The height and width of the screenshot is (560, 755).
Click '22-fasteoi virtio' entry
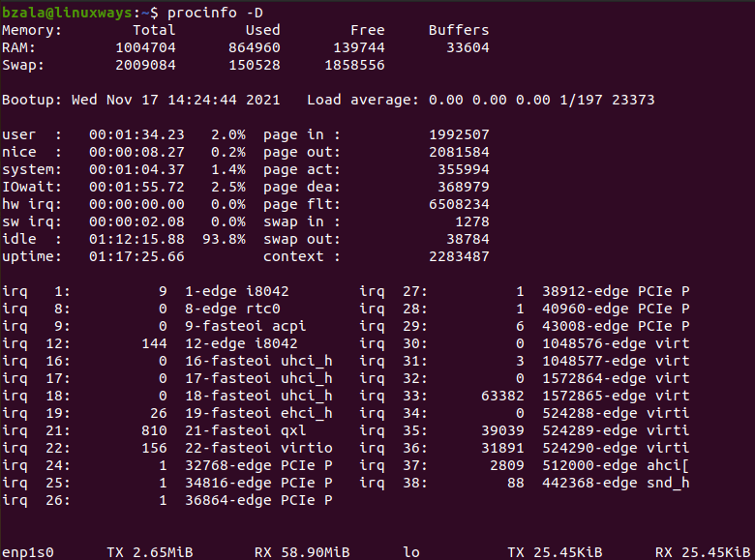tap(258, 448)
